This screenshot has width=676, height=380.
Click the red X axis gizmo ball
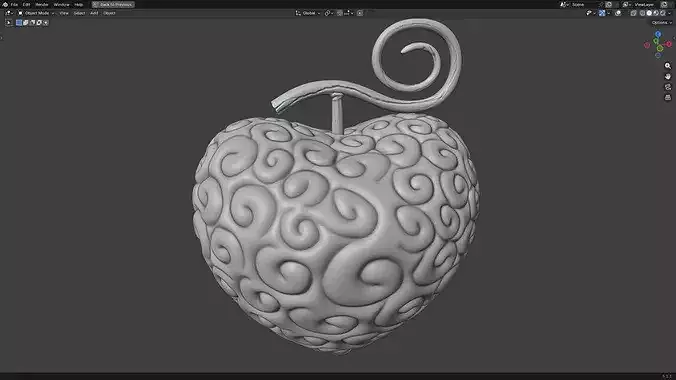[x=669, y=44]
